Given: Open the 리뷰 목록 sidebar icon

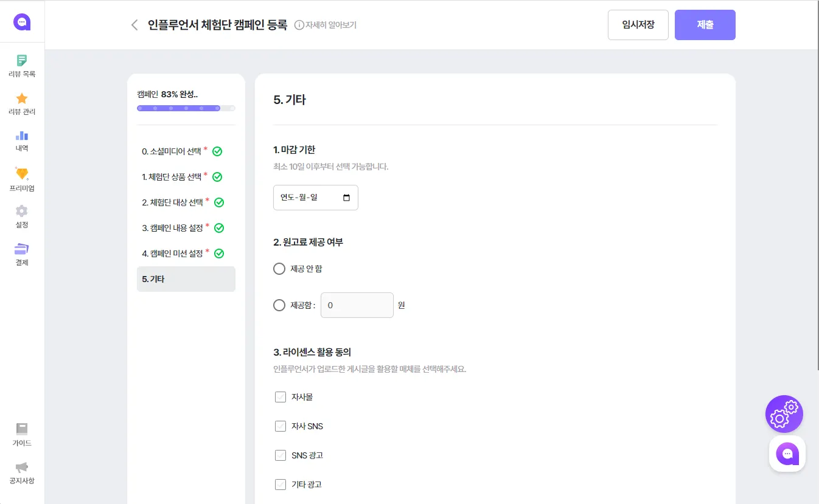Looking at the screenshot, I should tap(22, 60).
